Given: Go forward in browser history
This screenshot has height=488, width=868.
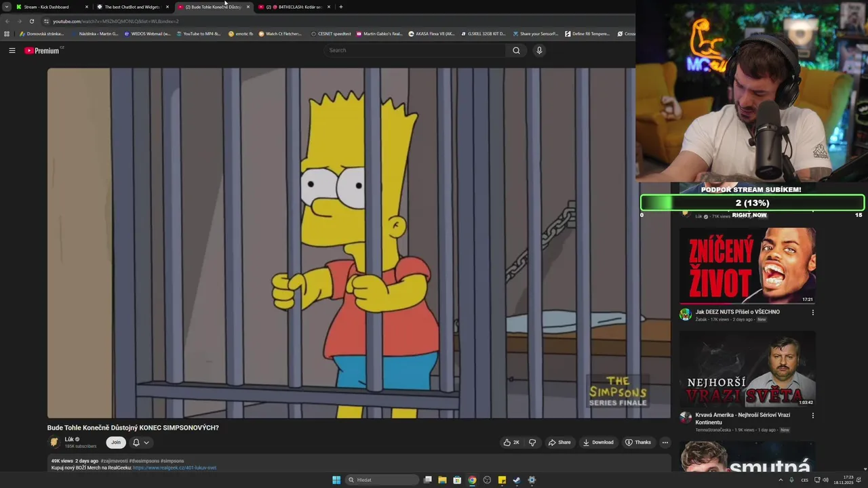Looking at the screenshot, I should [x=19, y=21].
